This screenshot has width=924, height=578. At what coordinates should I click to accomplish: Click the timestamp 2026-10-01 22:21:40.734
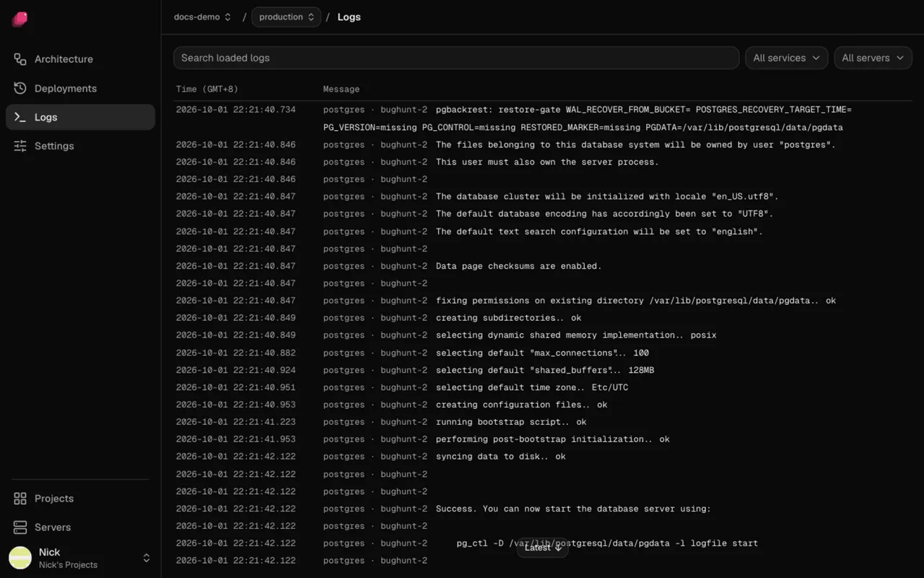click(x=236, y=110)
